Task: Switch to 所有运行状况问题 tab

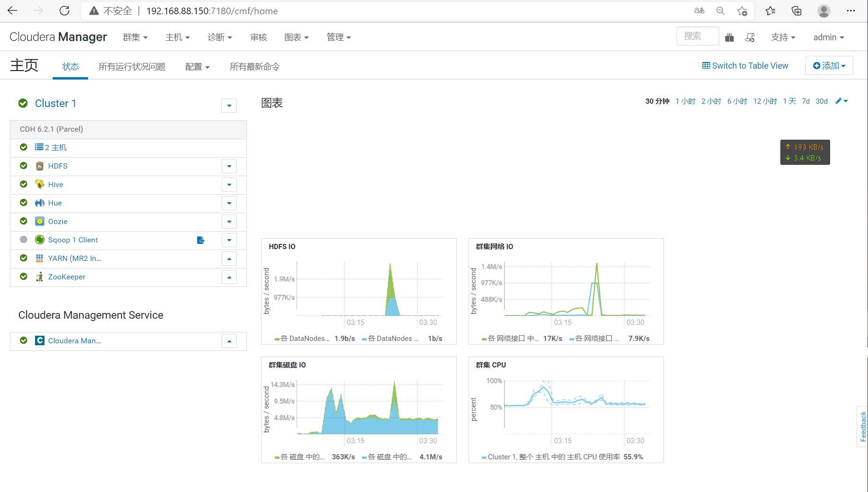Action: pos(132,66)
